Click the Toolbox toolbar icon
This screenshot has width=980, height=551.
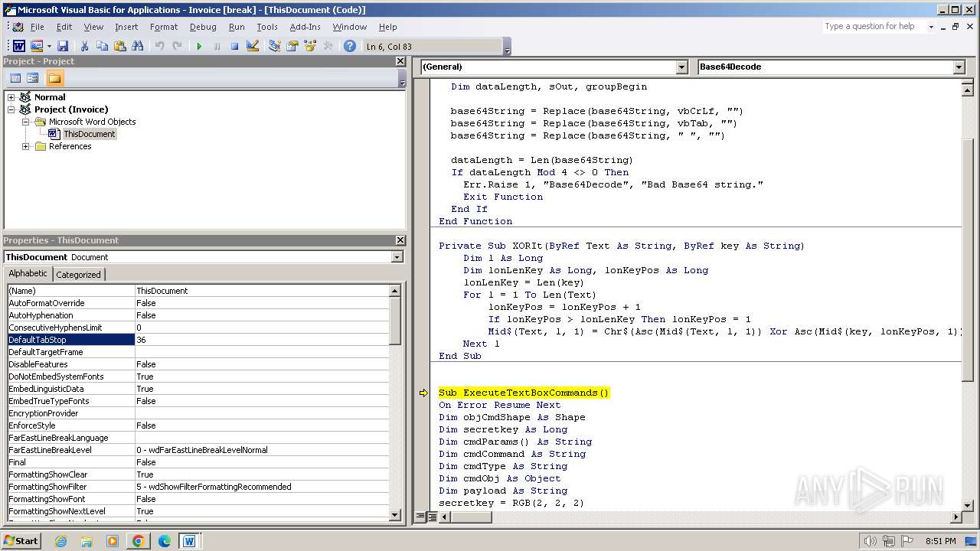[x=328, y=47]
